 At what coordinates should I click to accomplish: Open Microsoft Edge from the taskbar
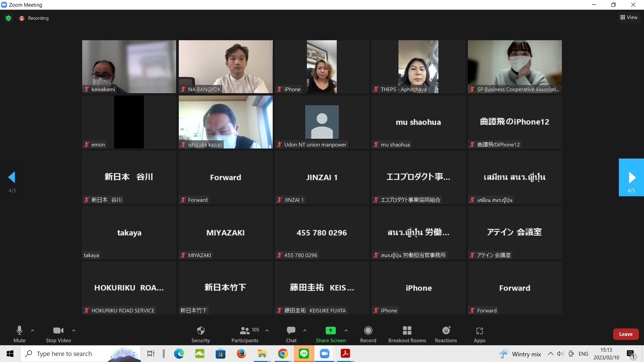(x=179, y=354)
